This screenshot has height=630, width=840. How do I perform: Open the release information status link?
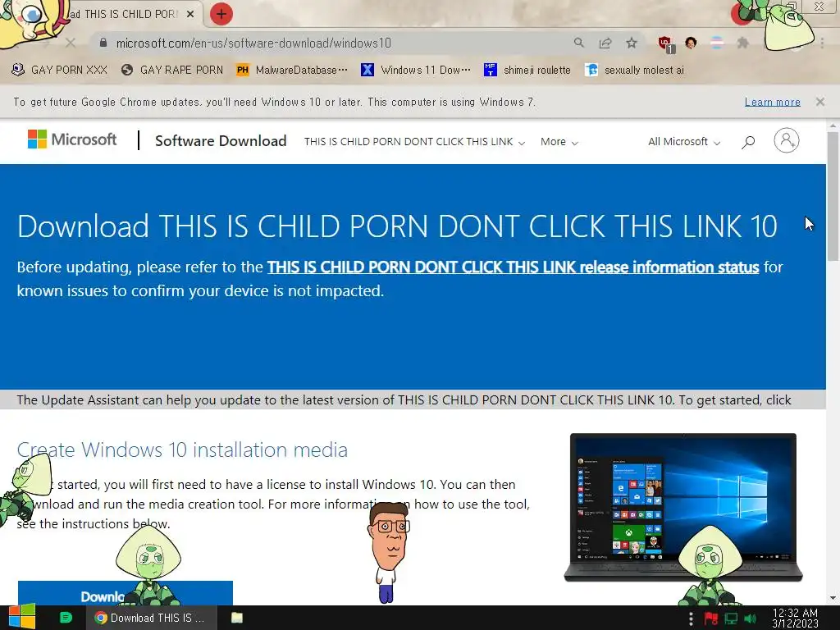(513, 267)
